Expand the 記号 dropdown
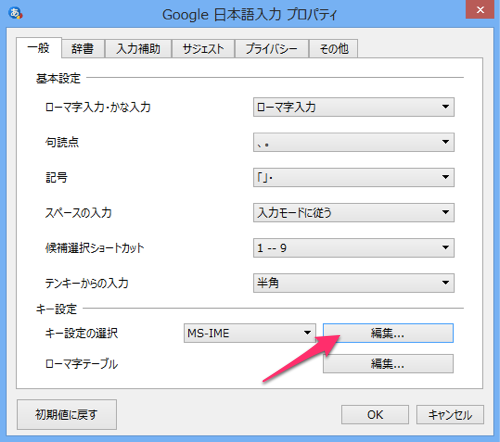This screenshot has height=442, width=500. [x=354, y=177]
